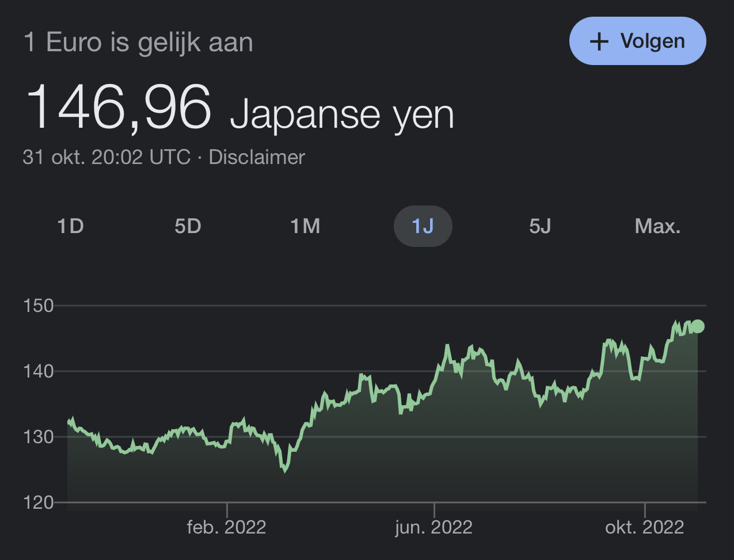Viewport: 734px width, 560px height.
Task: Show the 1M chart range
Action: [305, 226]
